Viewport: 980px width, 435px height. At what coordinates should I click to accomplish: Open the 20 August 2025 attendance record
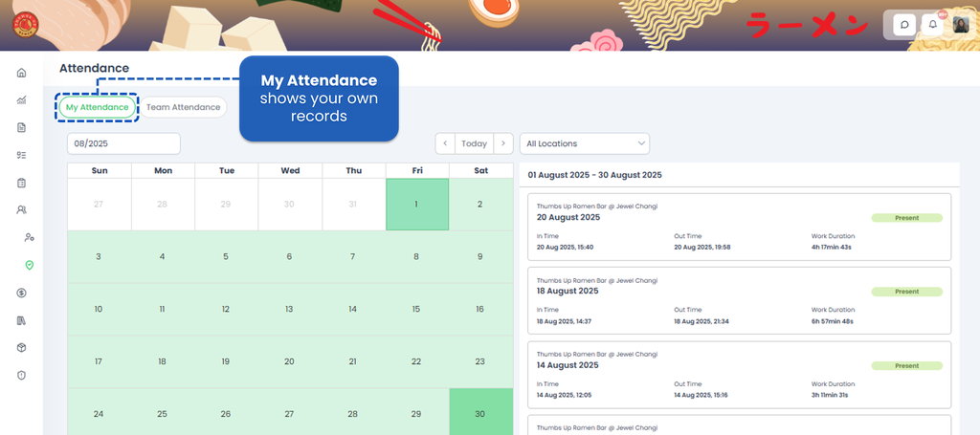(739, 227)
